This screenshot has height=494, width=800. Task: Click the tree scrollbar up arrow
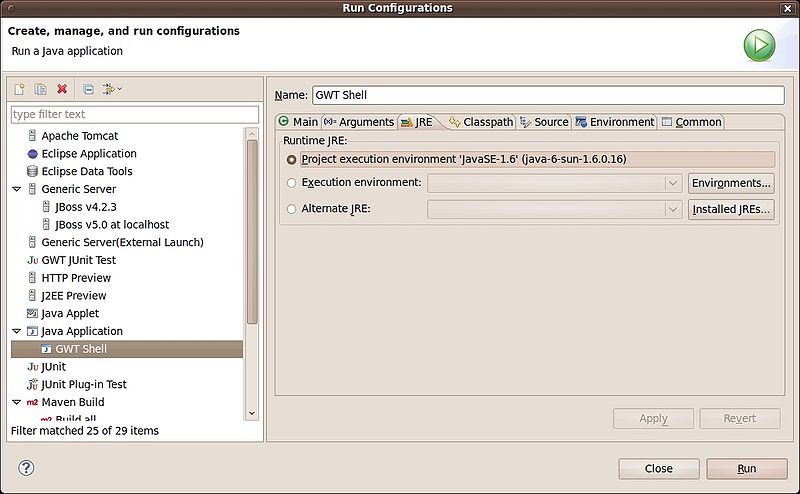(252, 134)
